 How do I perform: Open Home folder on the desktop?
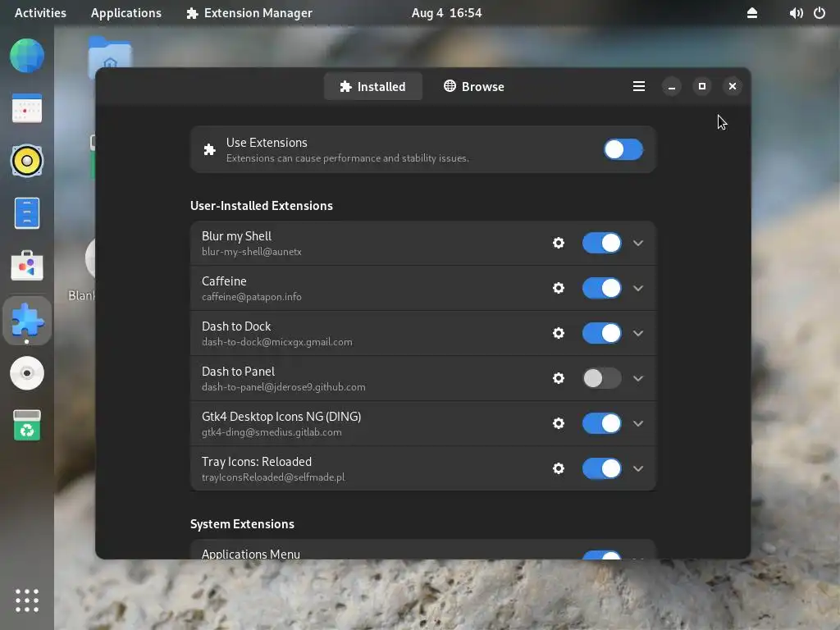point(110,53)
